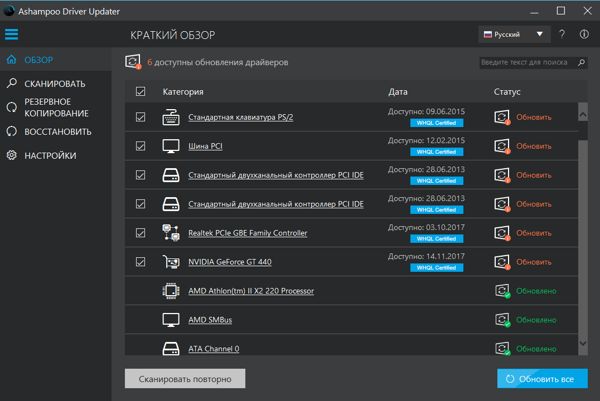Click the refresh icon next to available updates count
Screen dimensions: 600x401
click(133, 62)
